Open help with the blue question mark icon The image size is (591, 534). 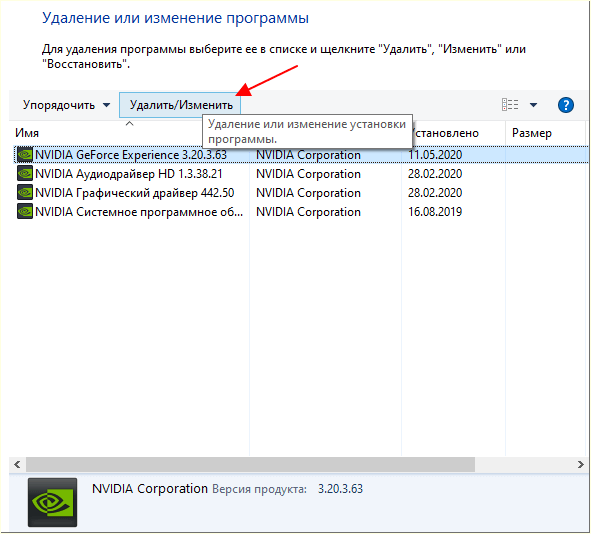pos(565,105)
